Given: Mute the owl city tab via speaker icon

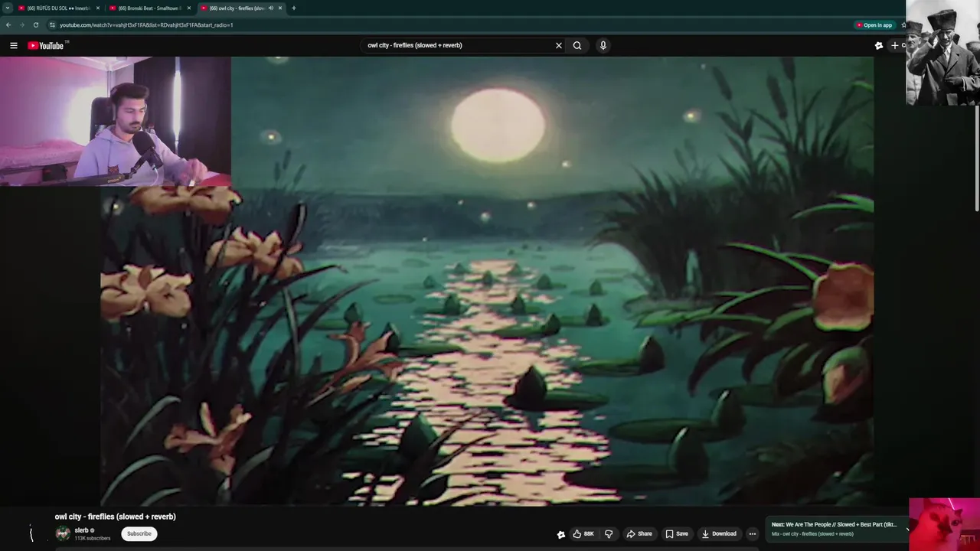Looking at the screenshot, I should click(x=270, y=8).
